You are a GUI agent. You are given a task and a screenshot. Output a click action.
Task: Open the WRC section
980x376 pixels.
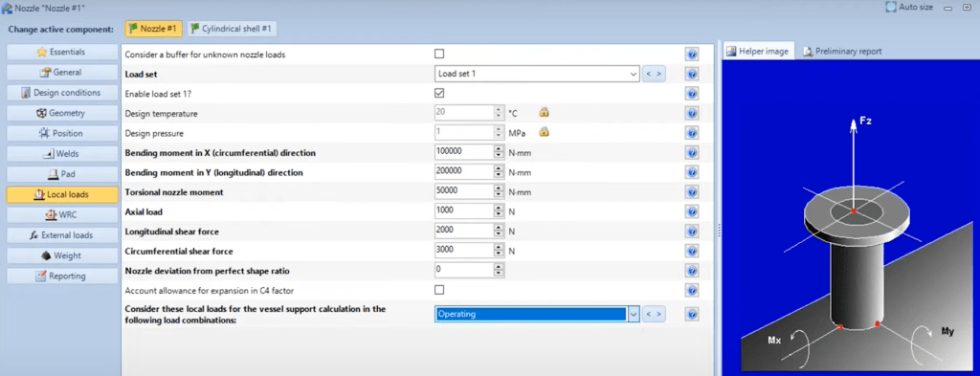pos(62,215)
